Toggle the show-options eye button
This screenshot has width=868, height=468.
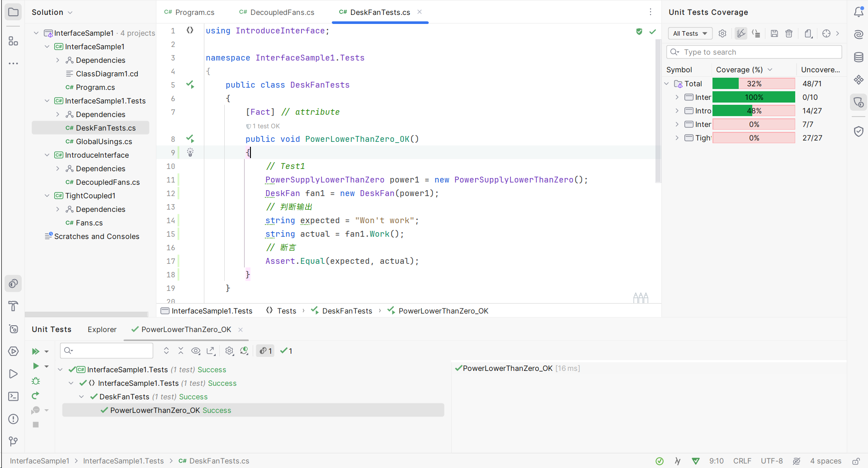pyautogui.click(x=196, y=351)
